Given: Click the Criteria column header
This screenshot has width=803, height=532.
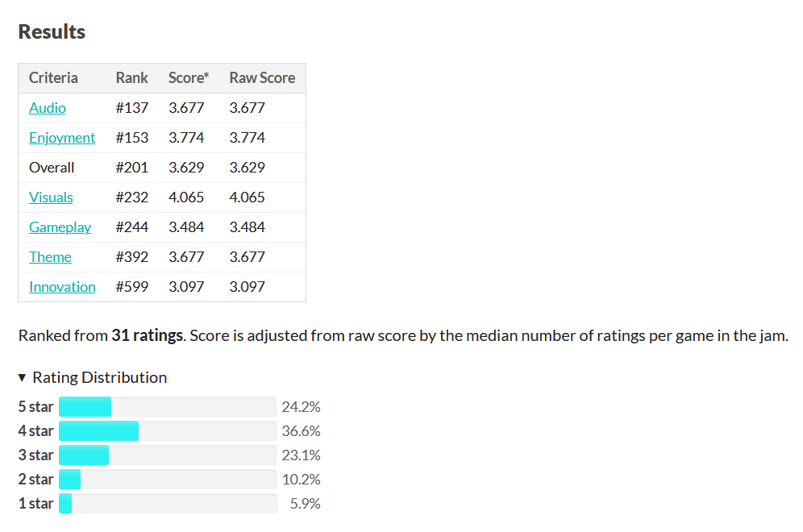Looking at the screenshot, I should (53, 78).
